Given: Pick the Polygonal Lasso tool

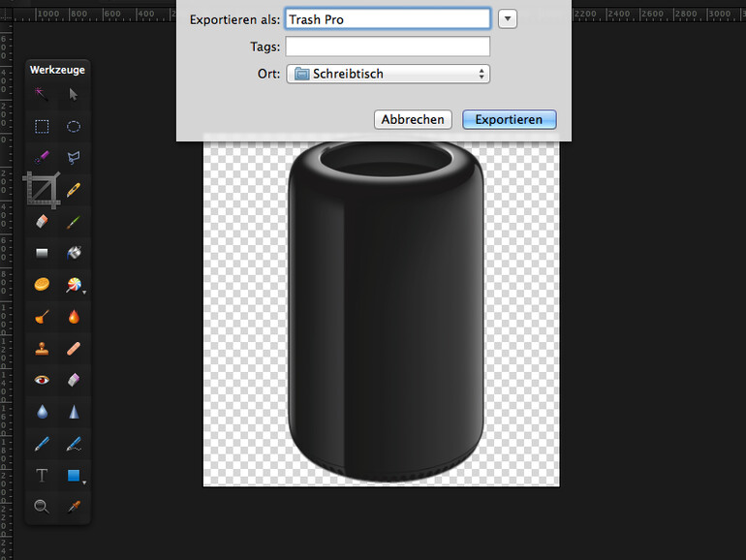Looking at the screenshot, I should click(74, 158).
